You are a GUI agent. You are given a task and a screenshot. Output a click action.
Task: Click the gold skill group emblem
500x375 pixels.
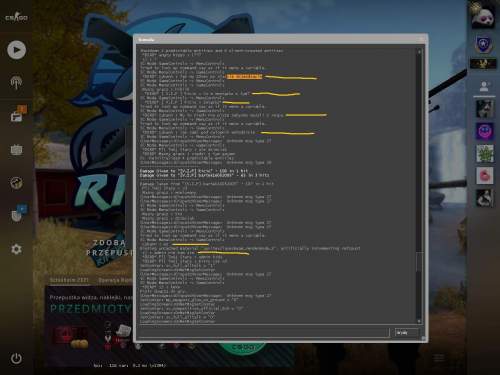click(483, 63)
